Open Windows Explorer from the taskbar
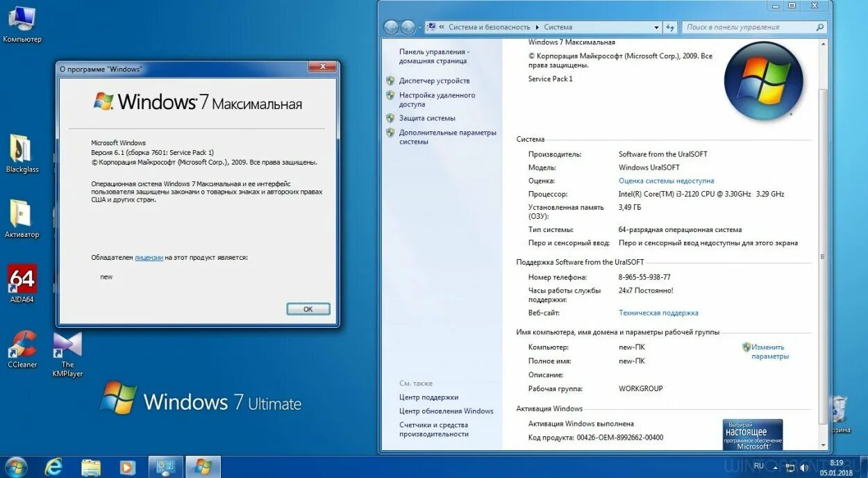The width and height of the screenshot is (868, 478). coord(91,467)
